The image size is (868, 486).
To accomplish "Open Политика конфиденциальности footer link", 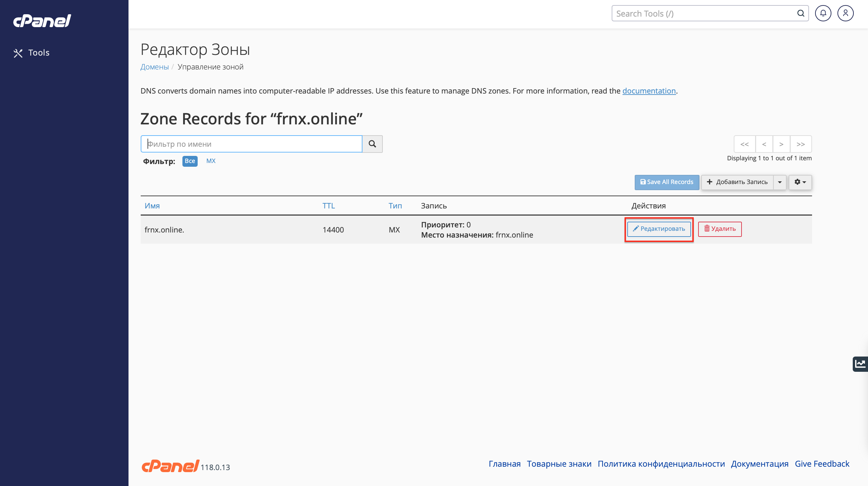I will [x=661, y=464].
